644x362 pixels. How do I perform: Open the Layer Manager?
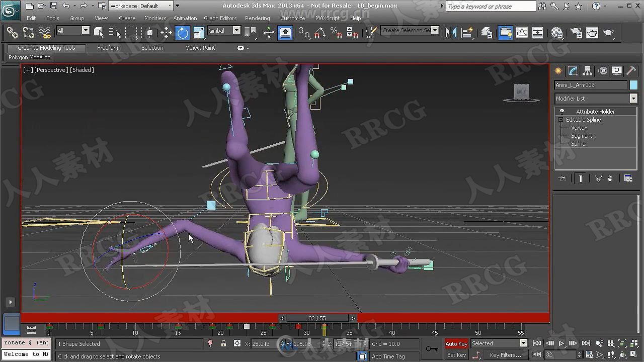click(487, 33)
